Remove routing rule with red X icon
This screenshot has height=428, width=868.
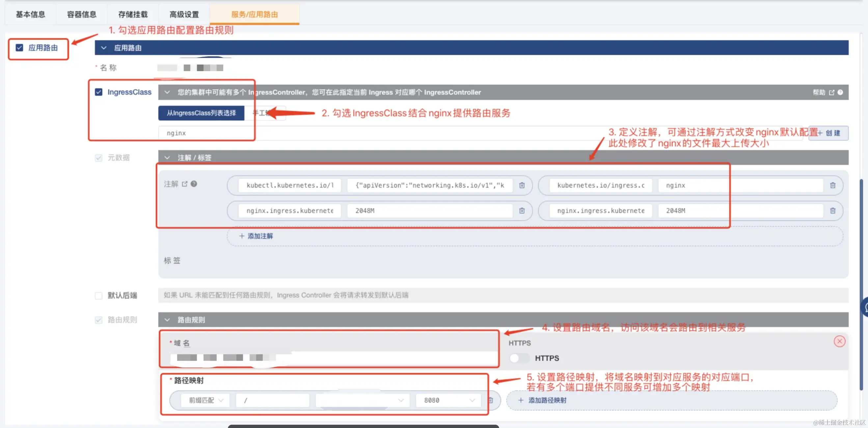839,341
